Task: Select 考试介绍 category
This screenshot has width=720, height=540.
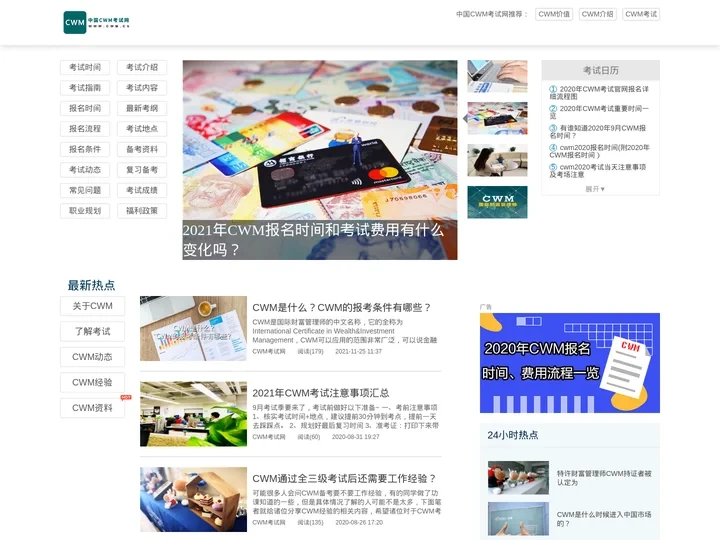Action: [142, 68]
